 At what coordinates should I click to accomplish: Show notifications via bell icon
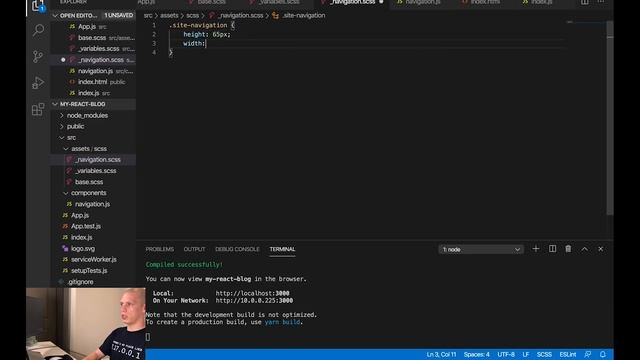[x=603, y=354]
